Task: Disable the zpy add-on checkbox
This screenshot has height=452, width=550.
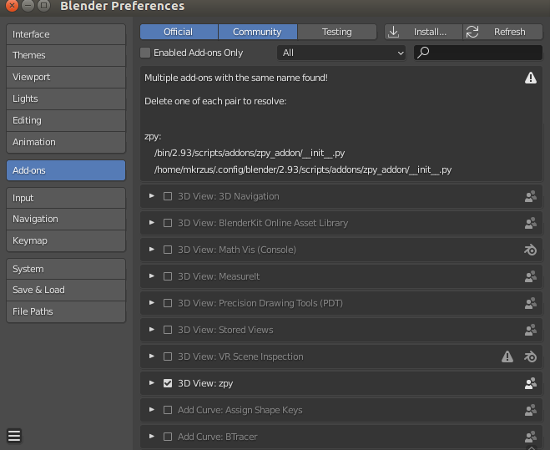Action: [x=168, y=383]
